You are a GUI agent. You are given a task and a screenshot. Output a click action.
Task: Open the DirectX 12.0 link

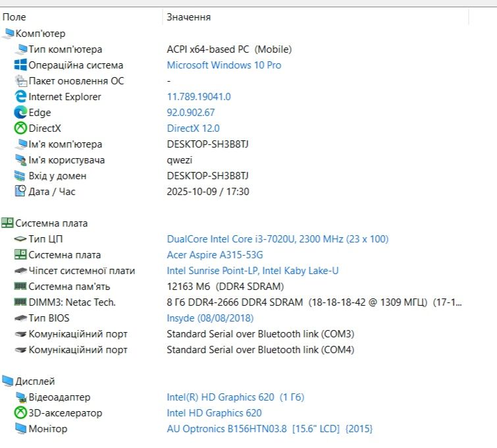pyautogui.click(x=193, y=128)
